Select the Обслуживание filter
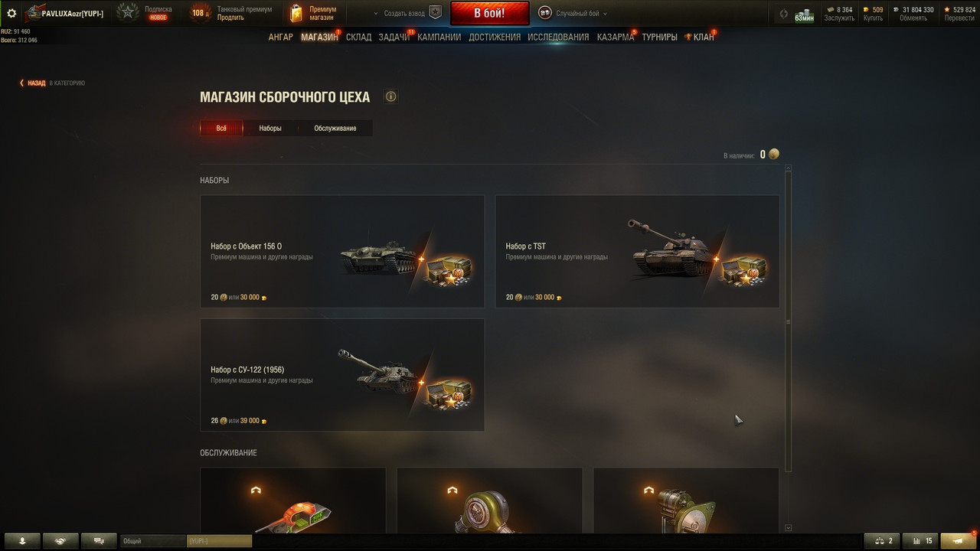This screenshot has width=980, height=551. 335,128
